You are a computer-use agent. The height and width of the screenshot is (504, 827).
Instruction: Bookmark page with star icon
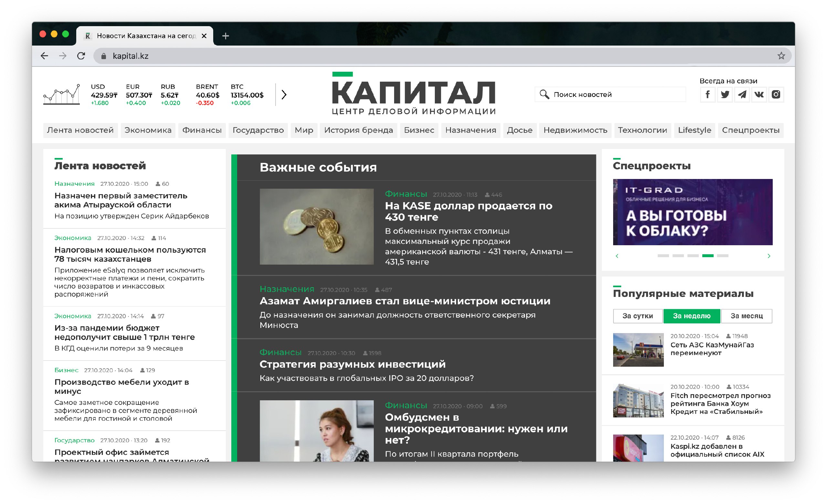point(781,56)
